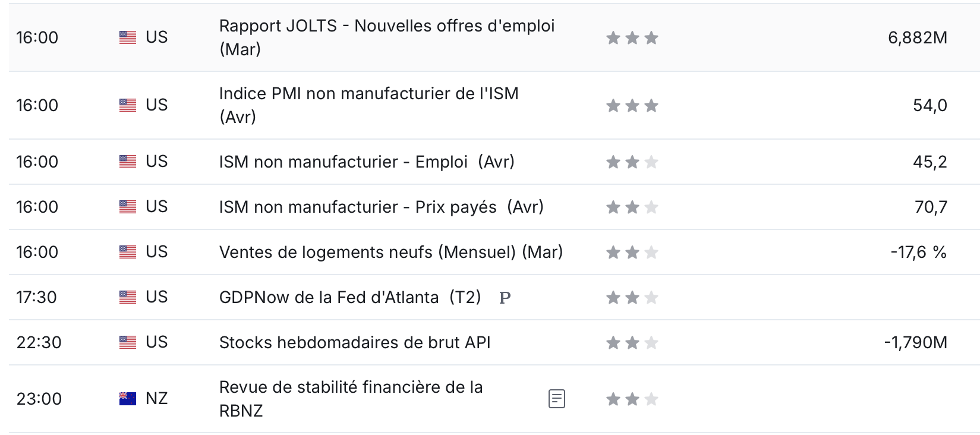Open GDPNow de la Fed d'Atlanta event
This screenshot has height=435, width=980.
tap(350, 297)
